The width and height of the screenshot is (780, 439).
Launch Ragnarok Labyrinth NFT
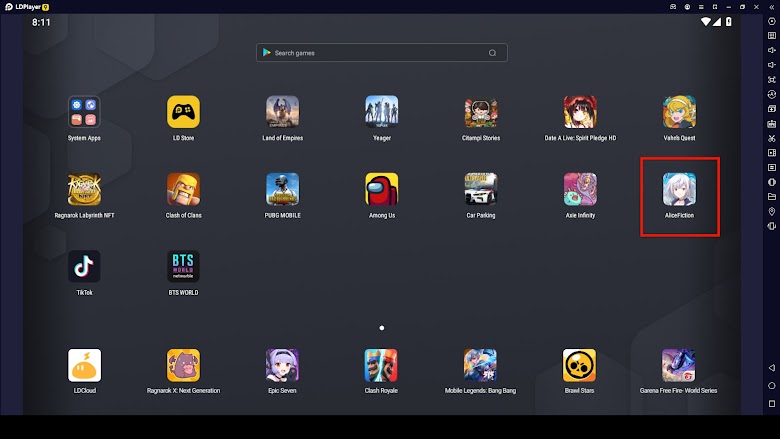pos(84,189)
